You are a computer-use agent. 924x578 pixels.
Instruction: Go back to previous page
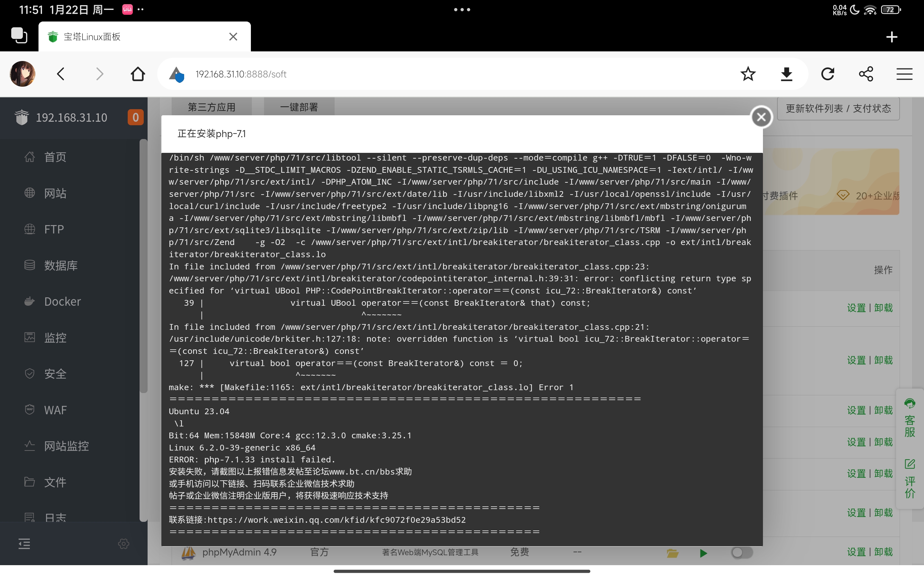tap(61, 74)
